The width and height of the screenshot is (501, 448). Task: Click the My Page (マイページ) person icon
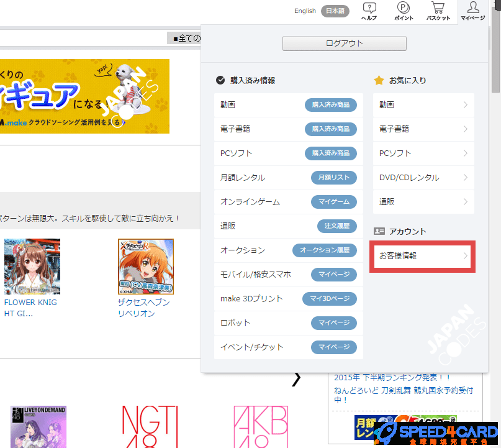click(x=473, y=11)
